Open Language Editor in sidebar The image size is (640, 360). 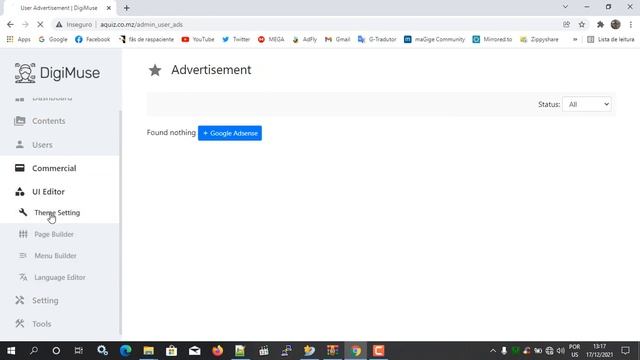tap(60, 278)
